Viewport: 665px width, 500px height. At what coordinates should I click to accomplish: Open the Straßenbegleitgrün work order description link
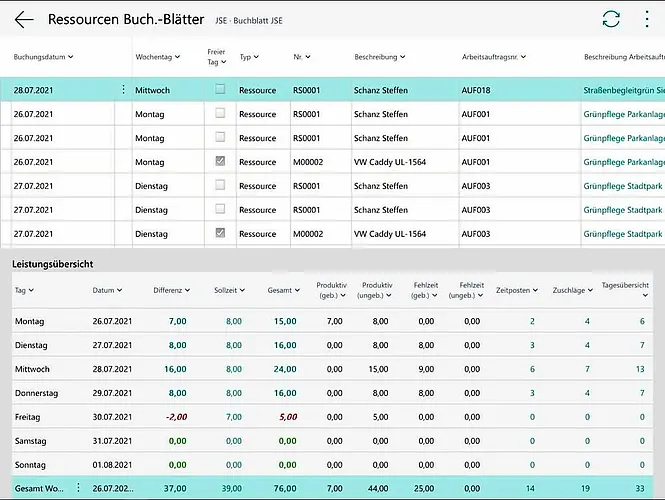pos(622,90)
